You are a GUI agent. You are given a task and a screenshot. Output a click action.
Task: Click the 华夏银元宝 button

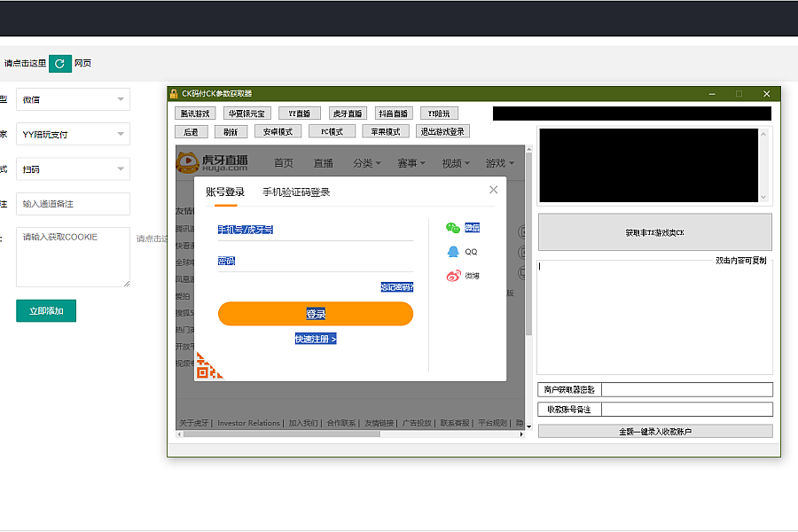[246, 113]
